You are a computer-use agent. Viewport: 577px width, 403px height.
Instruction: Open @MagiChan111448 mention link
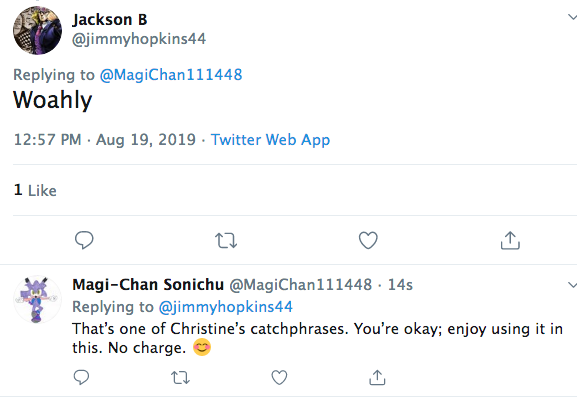(171, 75)
